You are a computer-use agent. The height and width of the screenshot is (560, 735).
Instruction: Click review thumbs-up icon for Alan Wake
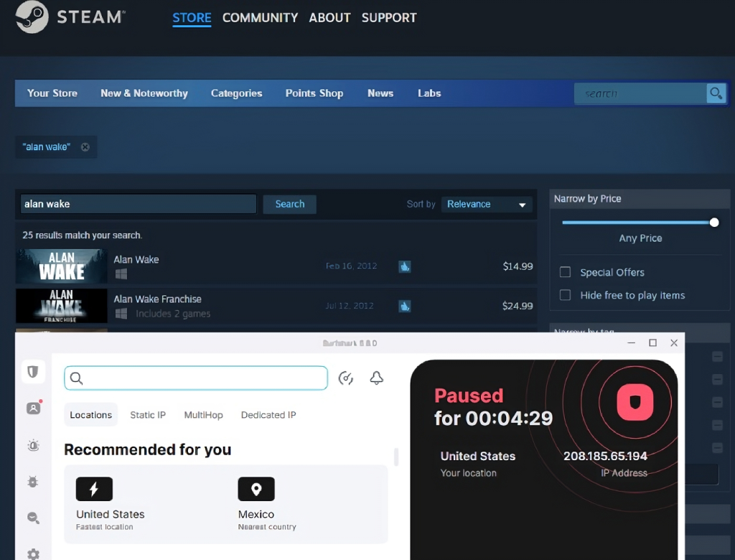pyautogui.click(x=405, y=266)
